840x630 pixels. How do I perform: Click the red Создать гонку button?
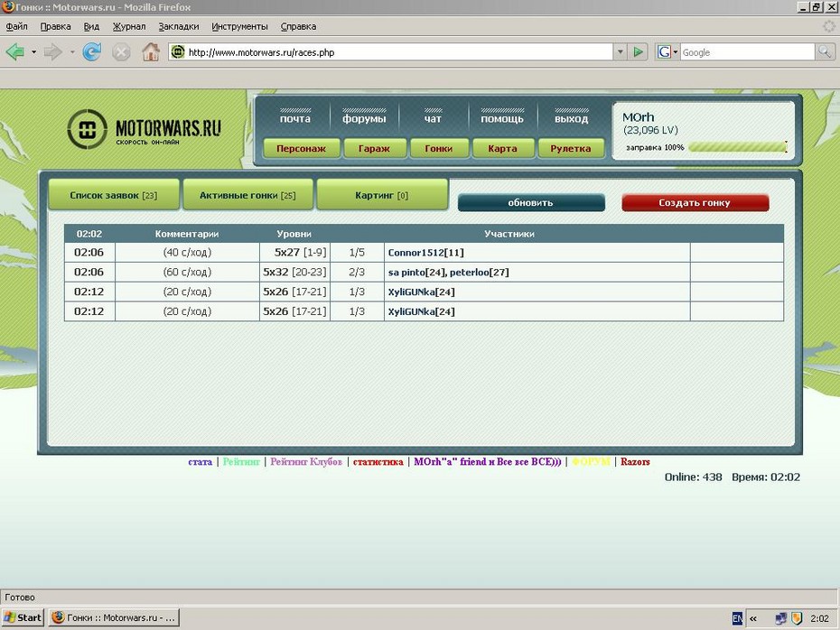coord(695,203)
